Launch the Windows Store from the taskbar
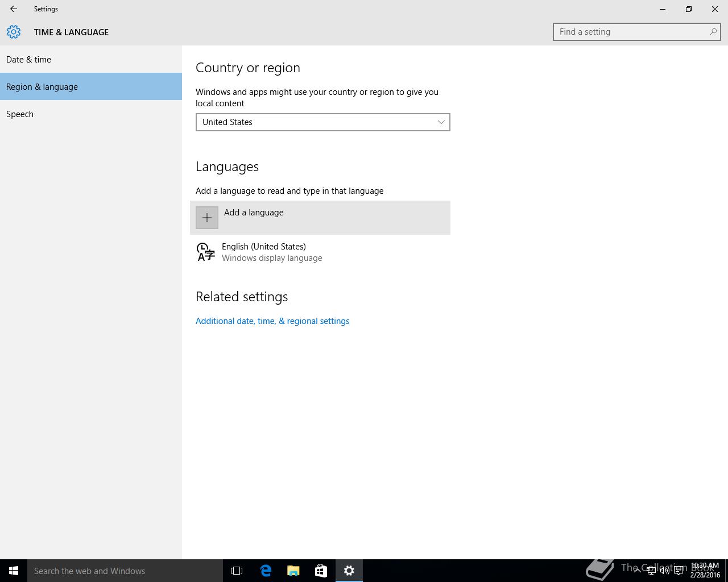Viewport: 728px width, 582px height. [321, 571]
